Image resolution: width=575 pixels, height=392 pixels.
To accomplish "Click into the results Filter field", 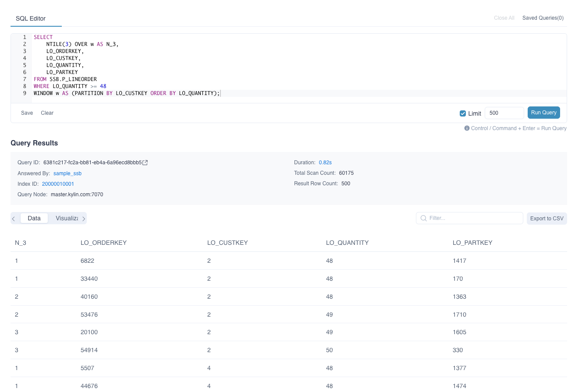I will point(473,218).
